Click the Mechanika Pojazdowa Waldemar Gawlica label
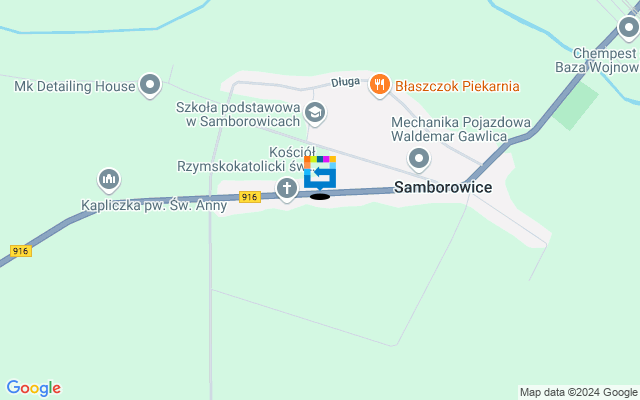 point(461,129)
